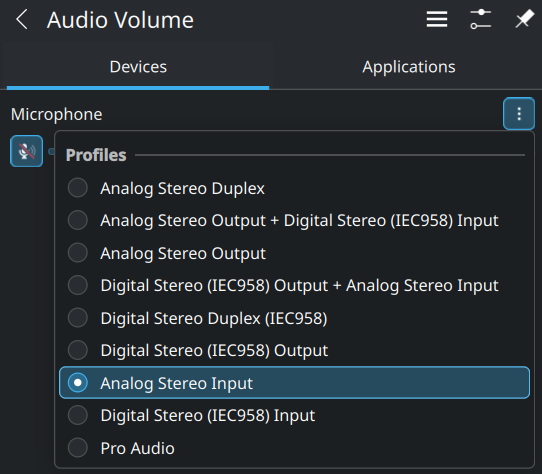
Task: Select Analog Stereo Duplex profile
Action: click(x=294, y=188)
